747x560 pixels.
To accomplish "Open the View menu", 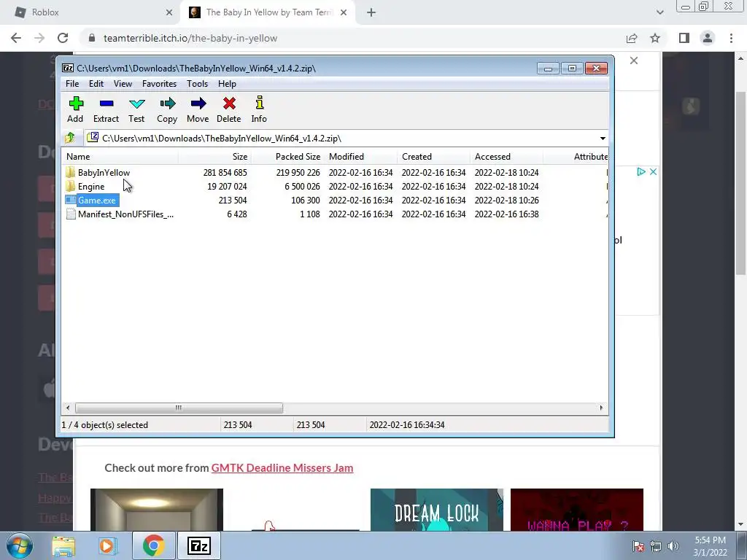I will point(123,84).
